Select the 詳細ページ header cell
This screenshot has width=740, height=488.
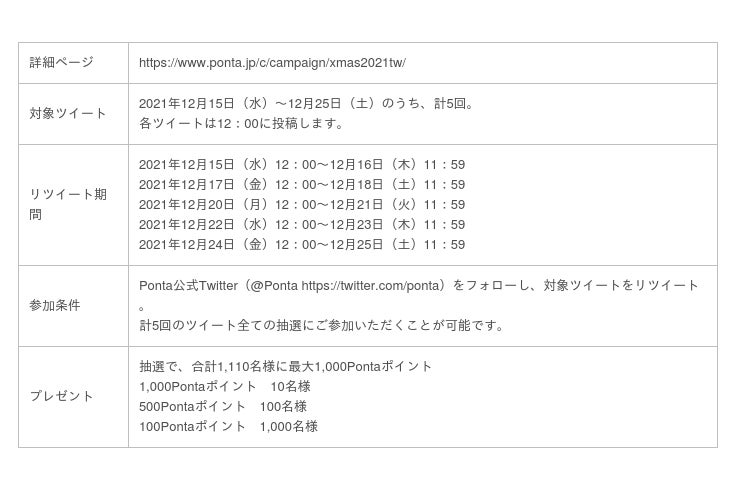[x=74, y=63]
